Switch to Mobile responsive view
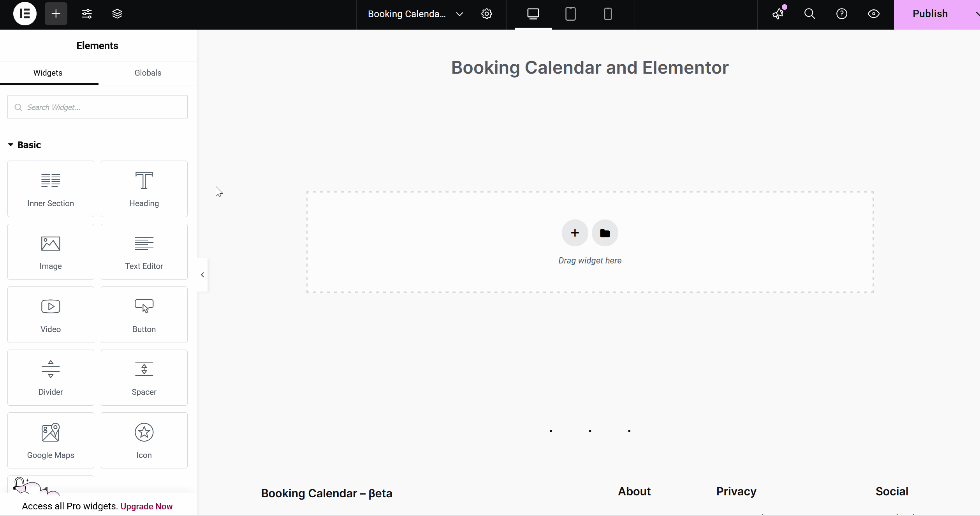 coord(608,14)
